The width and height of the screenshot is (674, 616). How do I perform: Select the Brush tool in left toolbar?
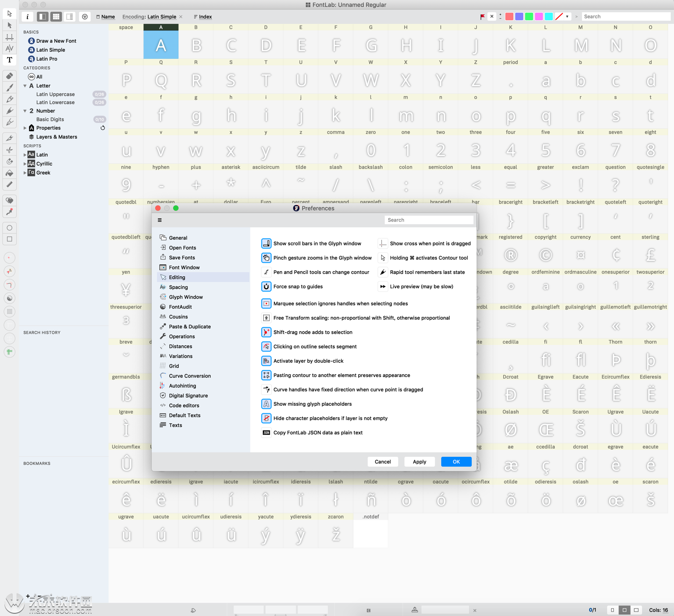coord(9,87)
